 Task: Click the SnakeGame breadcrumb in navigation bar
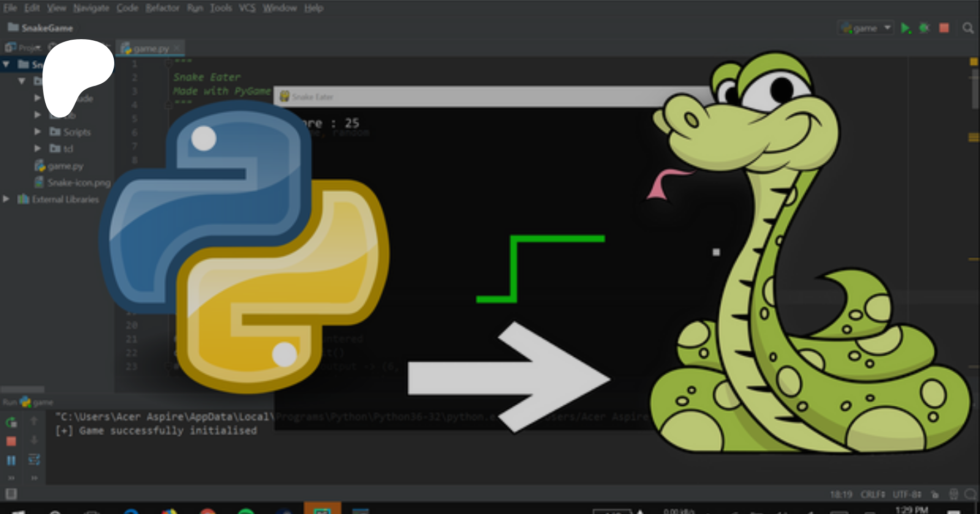40,28
